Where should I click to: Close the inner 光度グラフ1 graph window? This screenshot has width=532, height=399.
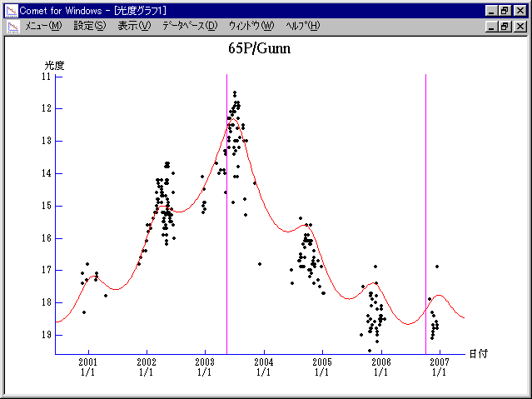coord(520,26)
